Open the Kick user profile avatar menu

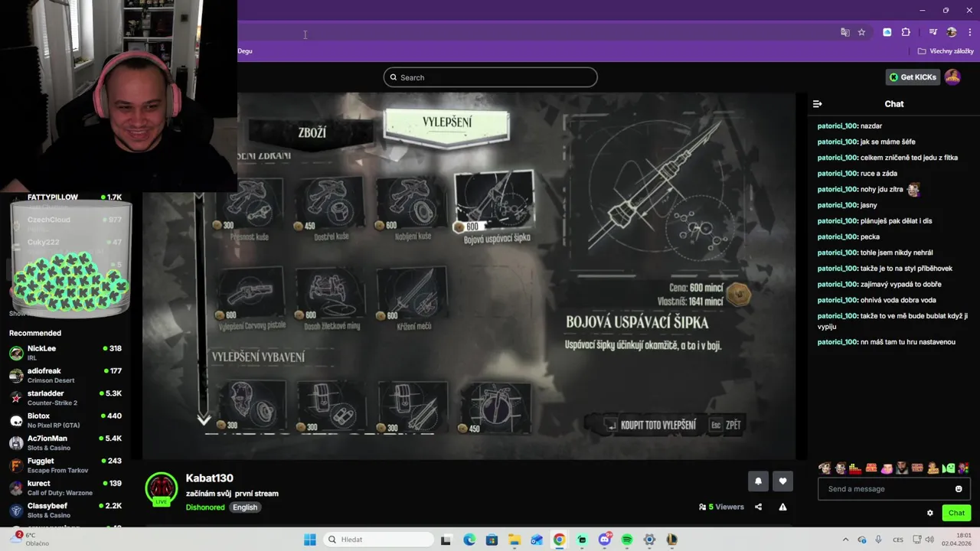coord(952,77)
